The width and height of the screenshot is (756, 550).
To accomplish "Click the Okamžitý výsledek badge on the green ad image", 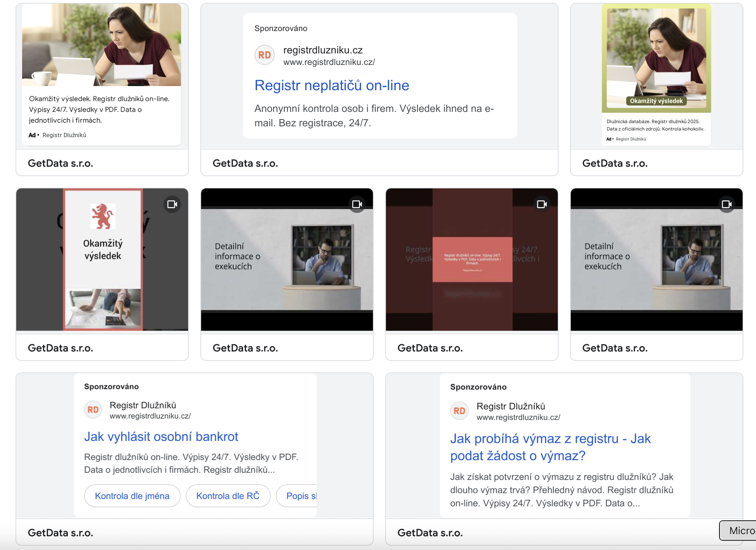I will pyautogui.click(x=656, y=101).
